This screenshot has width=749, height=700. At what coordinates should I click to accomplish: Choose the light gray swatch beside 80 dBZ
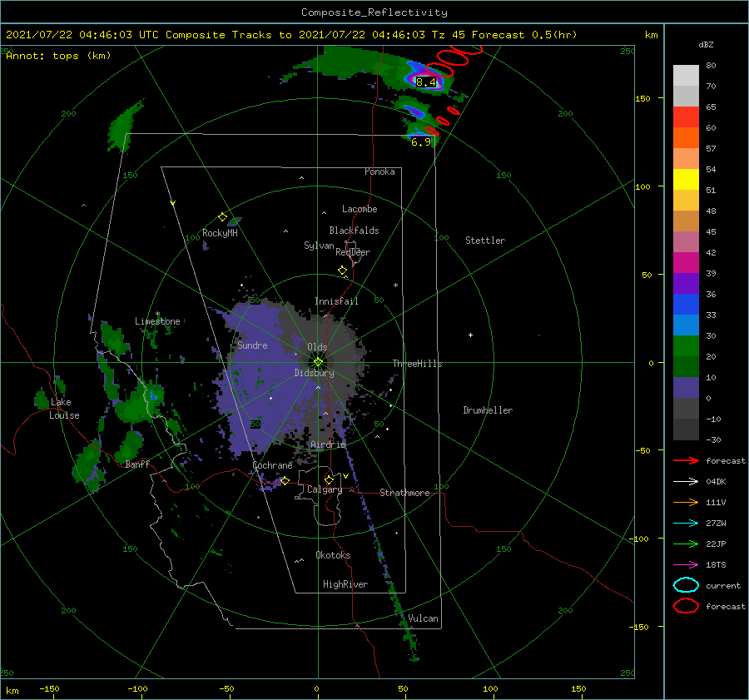pyautogui.click(x=686, y=76)
